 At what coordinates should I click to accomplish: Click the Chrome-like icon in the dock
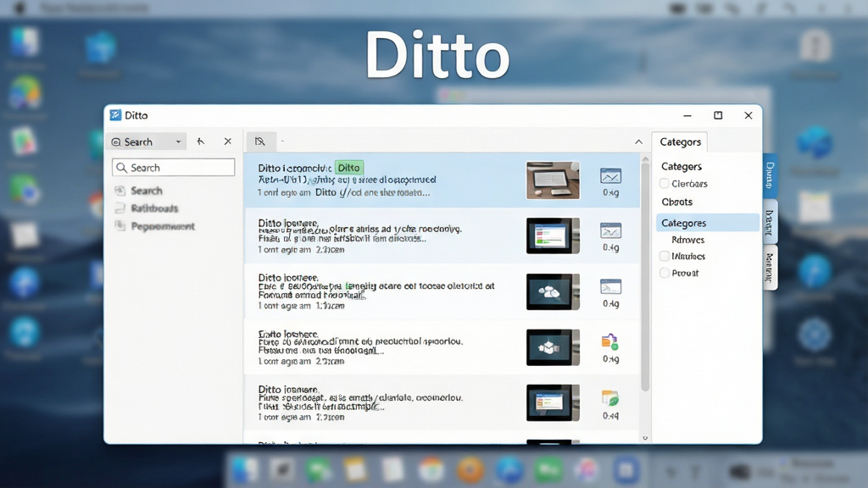[x=431, y=471]
